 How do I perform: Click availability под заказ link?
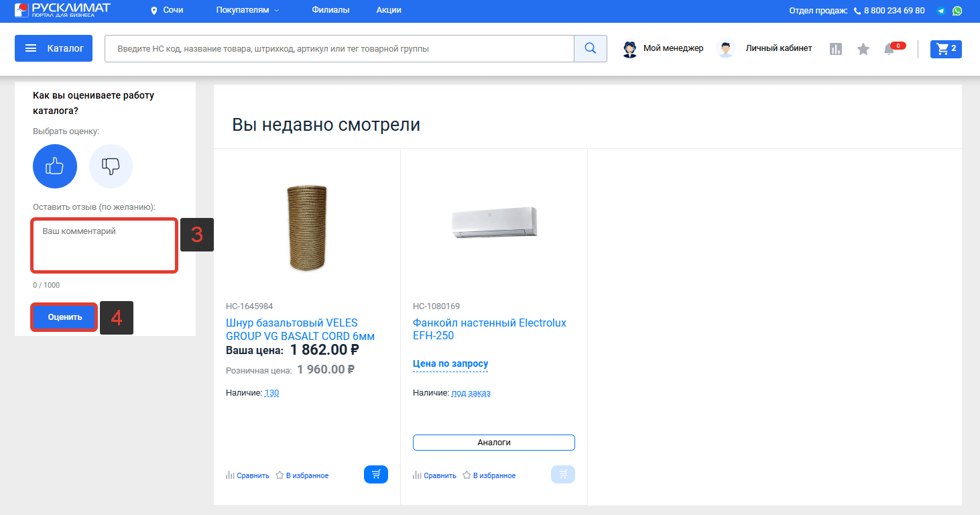pos(471,393)
